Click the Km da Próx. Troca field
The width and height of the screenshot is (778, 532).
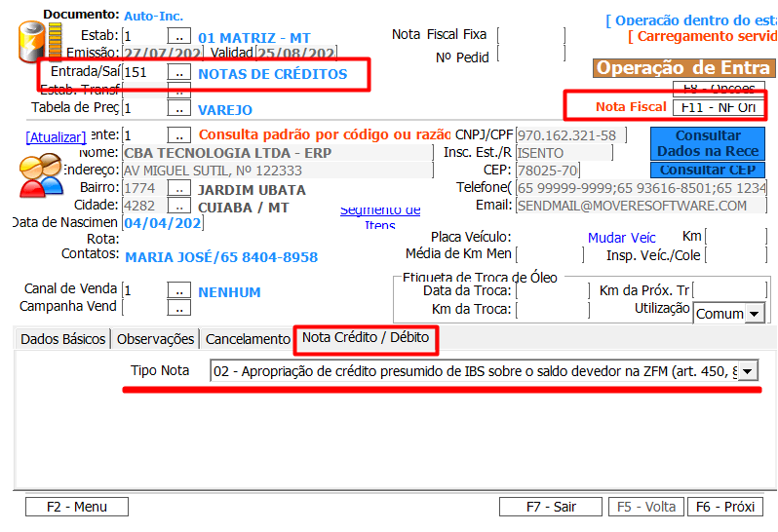click(x=730, y=290)
